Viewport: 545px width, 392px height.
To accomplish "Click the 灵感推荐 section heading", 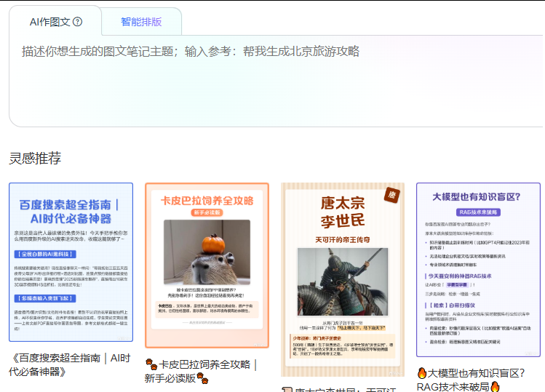I will coord(35,158).
